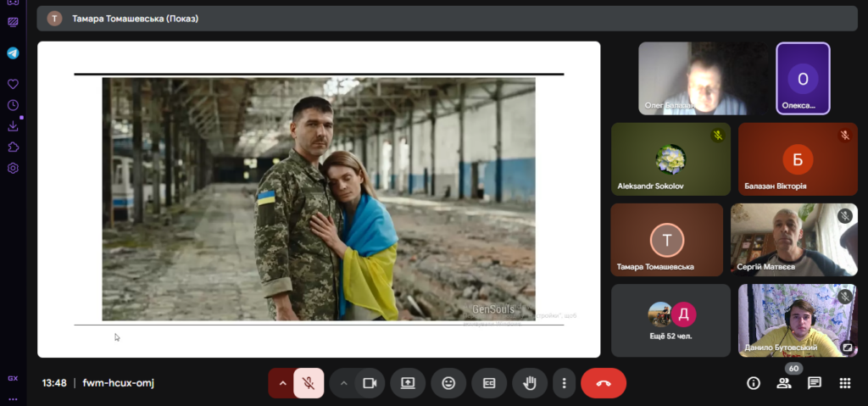This screenshot has width=868, height=406.
Task: Leave the call with red hang-up button
Action: coord(604,383)
